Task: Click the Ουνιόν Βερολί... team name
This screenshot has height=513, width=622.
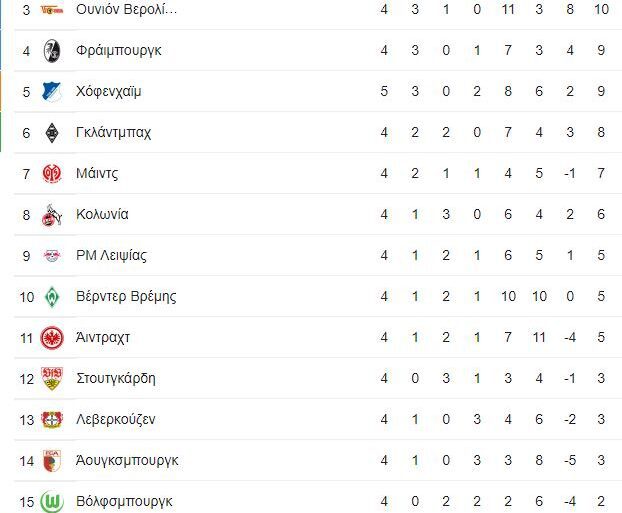Action: (x=126, y=10)
